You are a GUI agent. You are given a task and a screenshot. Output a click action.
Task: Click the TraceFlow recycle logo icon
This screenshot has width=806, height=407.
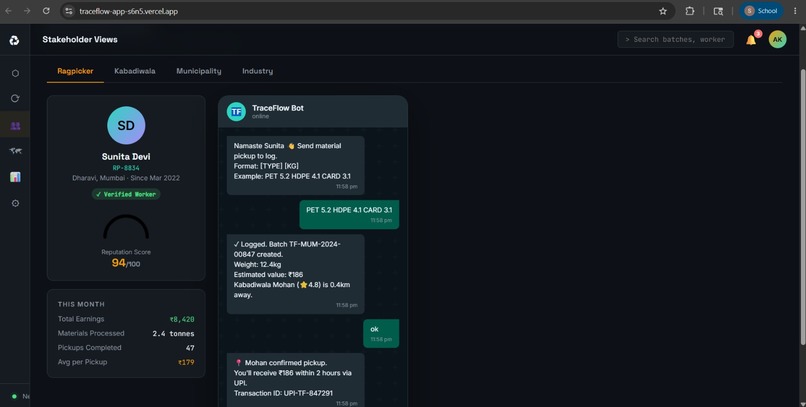14,40
